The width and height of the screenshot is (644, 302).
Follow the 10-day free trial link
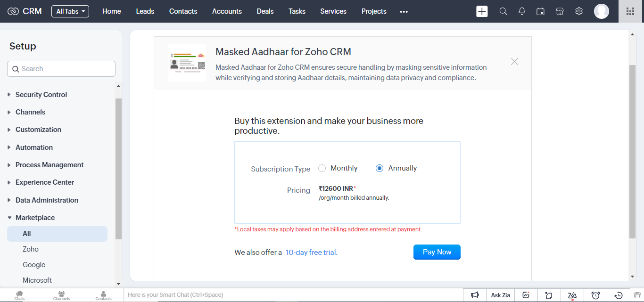[x=311, y=253]
